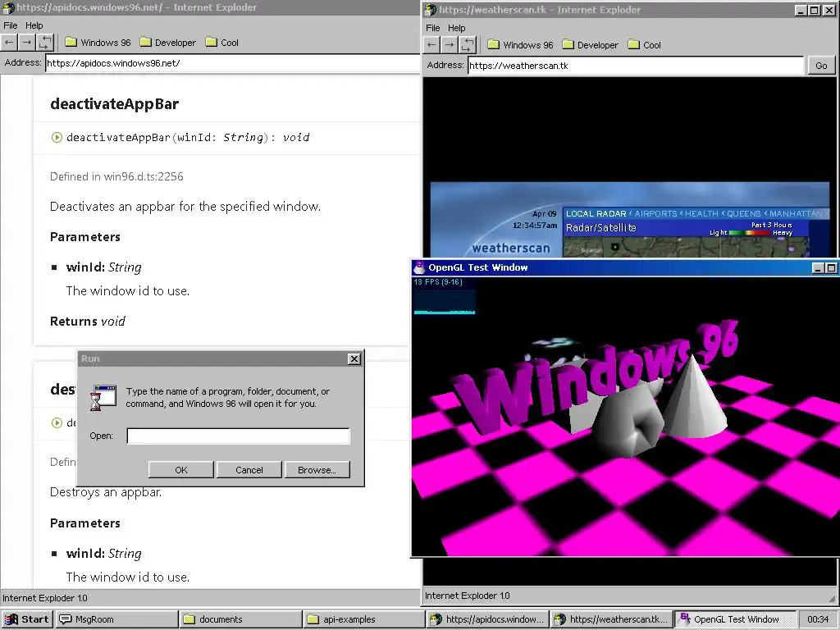Click the deactivateAppBar method signature icon
This screenshot has width=840, height=630.
click(57, 138)
